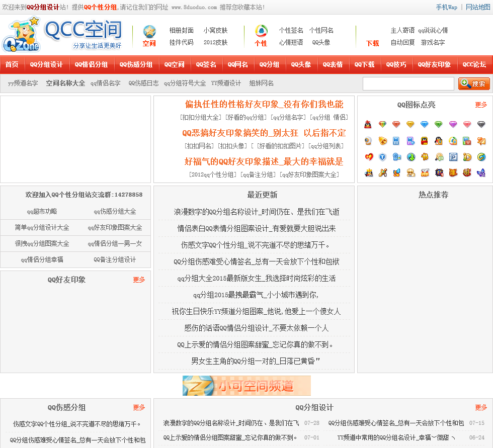Click the red flaming heart icon
This screenshot has height=448, width=493.
pyautogui.click(x=368, y=157)
